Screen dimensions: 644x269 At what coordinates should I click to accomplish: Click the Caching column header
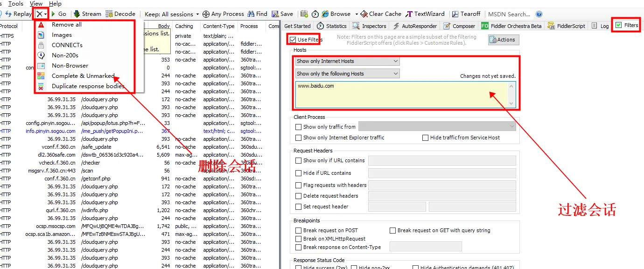(x=184, y=26)
